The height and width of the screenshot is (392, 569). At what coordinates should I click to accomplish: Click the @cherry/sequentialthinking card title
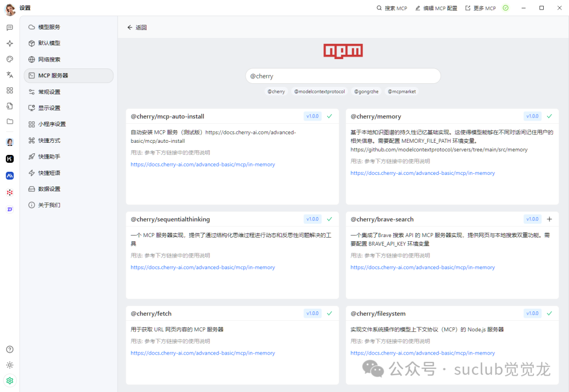170,220
